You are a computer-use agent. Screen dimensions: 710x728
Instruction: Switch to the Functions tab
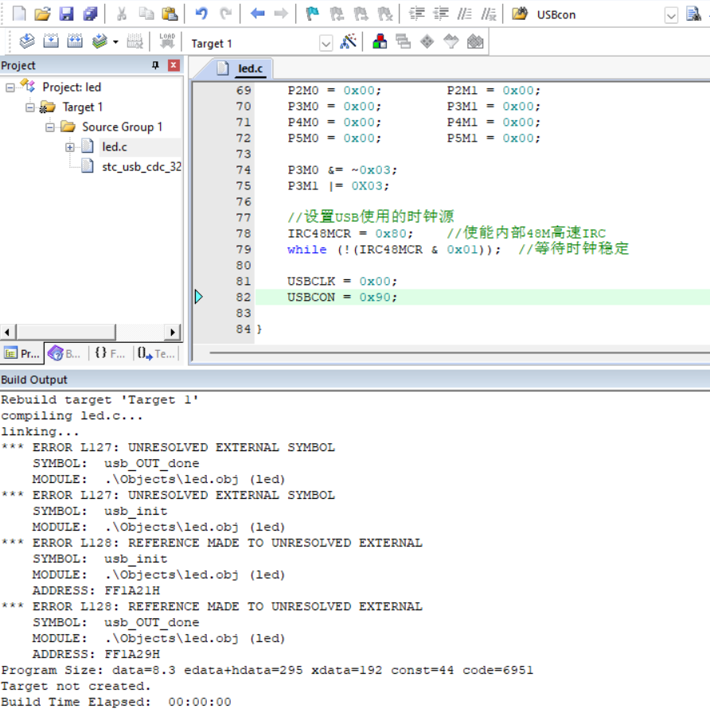click(110, 354)
